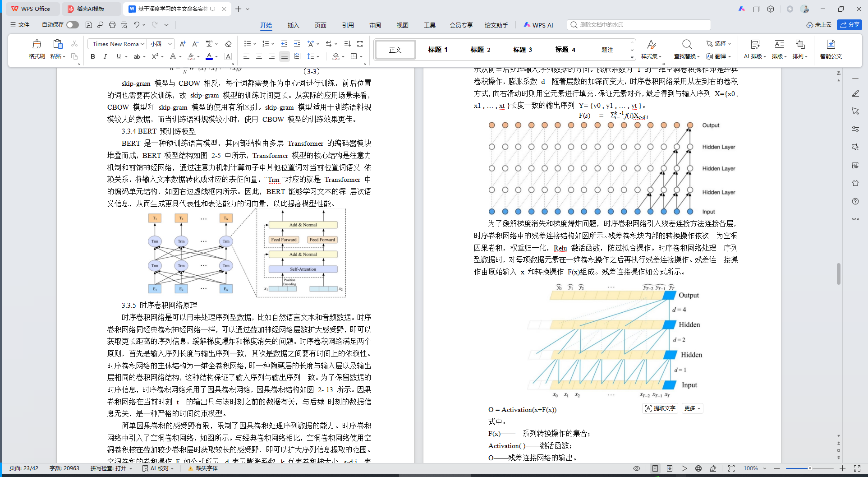The width and height of the screenshot is (868, 477).
Task: Click the Share (分享) button
Action: coord(850,25)
